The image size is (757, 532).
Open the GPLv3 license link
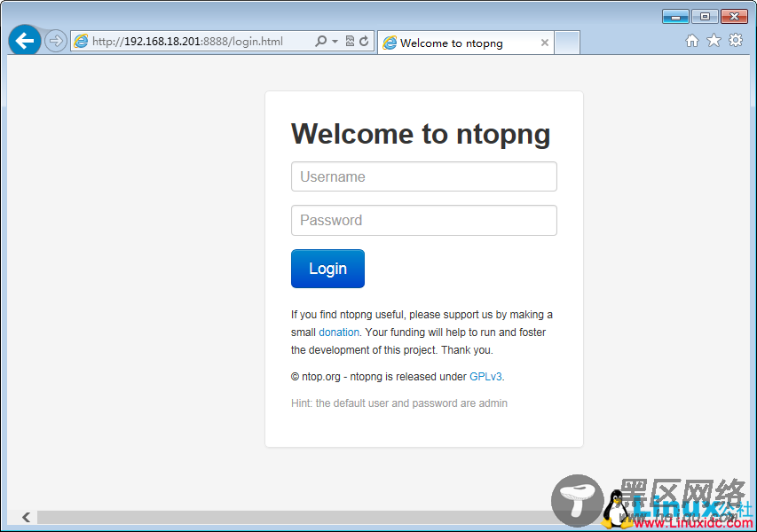pos(485,377)
